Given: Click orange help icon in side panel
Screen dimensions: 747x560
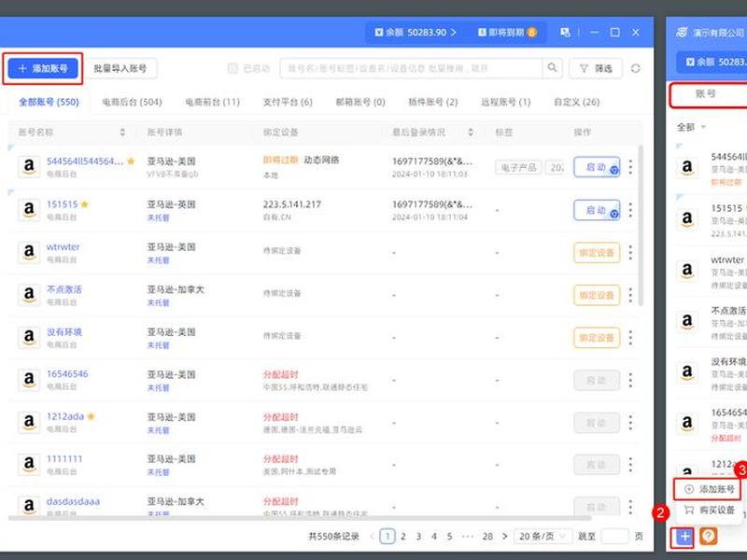Looking at the screenshot, I should 709,537.
